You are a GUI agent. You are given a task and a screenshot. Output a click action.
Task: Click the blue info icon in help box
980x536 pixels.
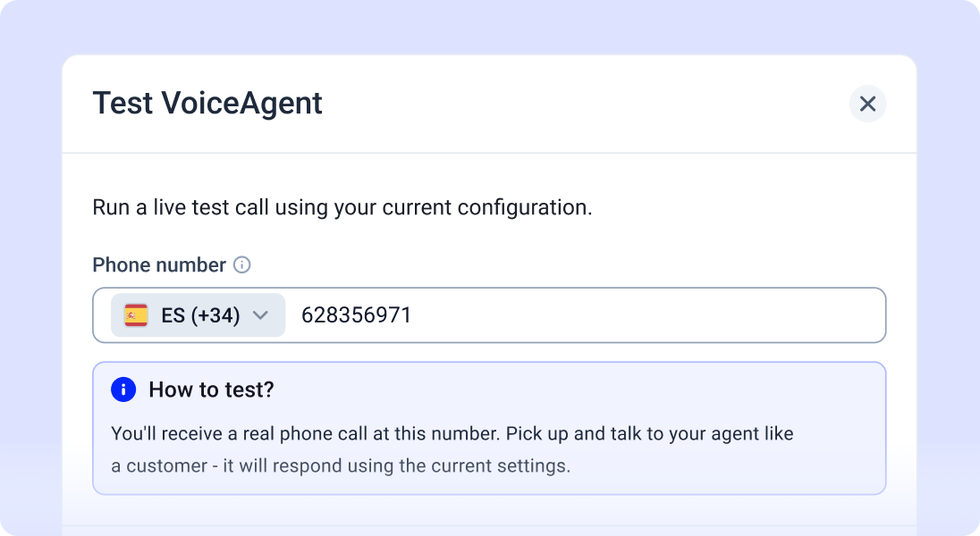click(123, 389)
